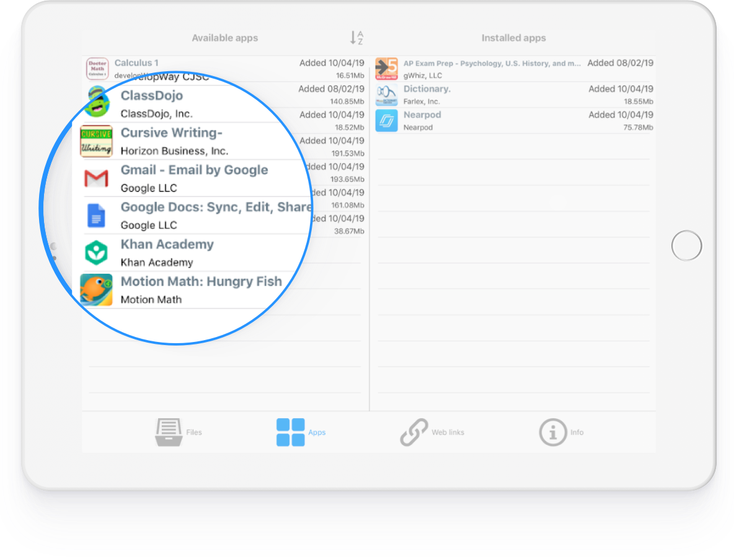
Task: Click the Khan Academy app title
Action: click(x=167, y=244)
